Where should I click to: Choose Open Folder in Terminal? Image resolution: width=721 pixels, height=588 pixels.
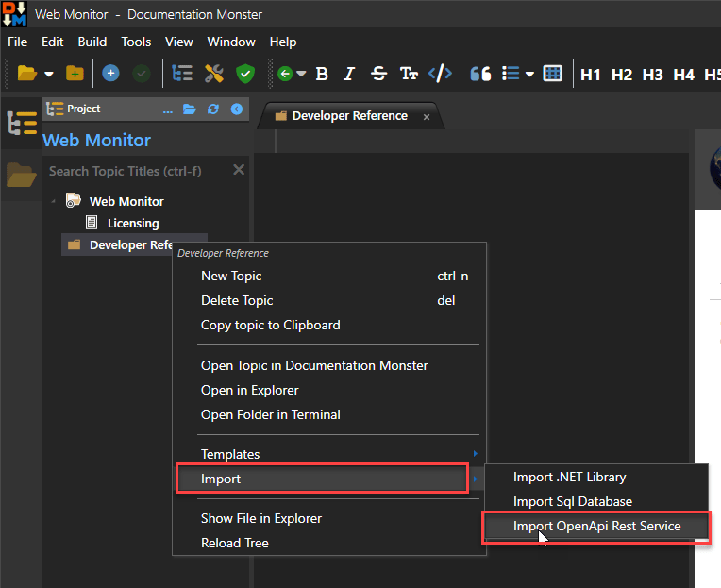coord(328,414)
